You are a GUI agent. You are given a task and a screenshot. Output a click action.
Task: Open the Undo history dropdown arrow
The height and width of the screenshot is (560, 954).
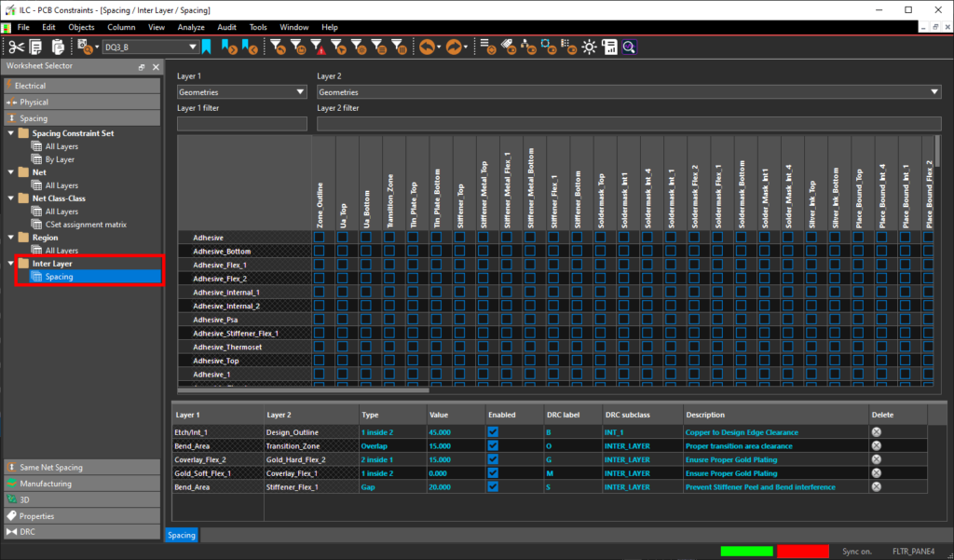439,48
